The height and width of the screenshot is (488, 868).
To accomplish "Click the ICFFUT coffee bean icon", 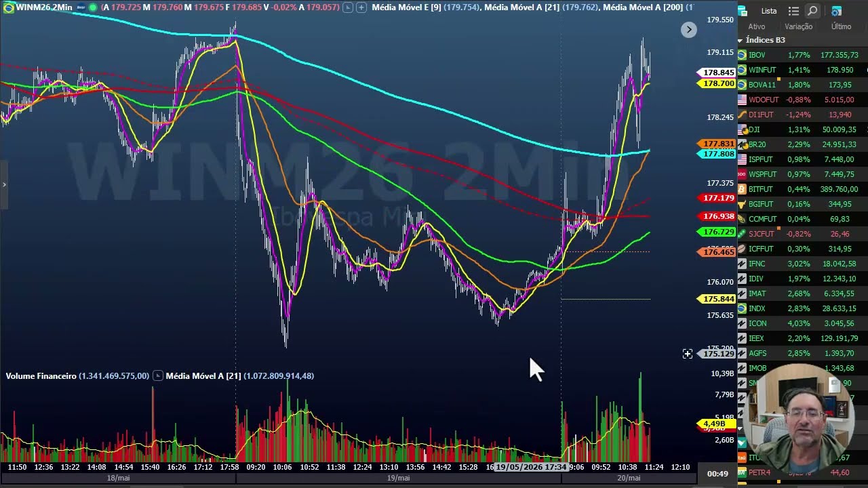I will pos(742,249).
